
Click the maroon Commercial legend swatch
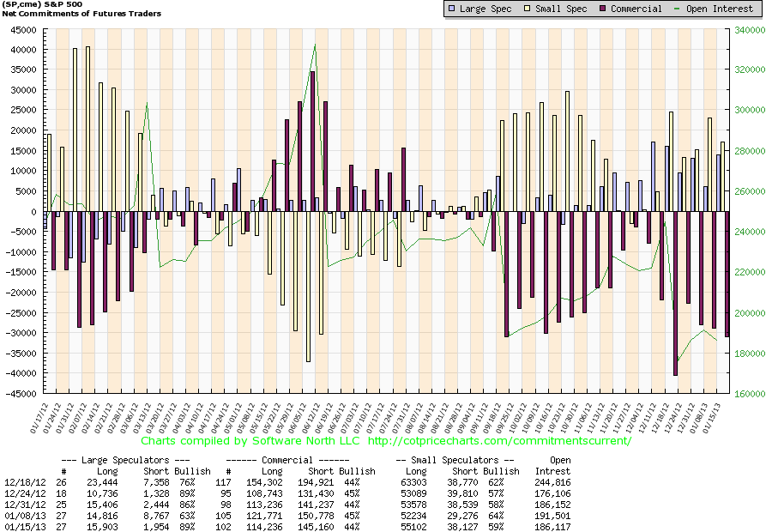pyautogui.click(x=603, y=9)
